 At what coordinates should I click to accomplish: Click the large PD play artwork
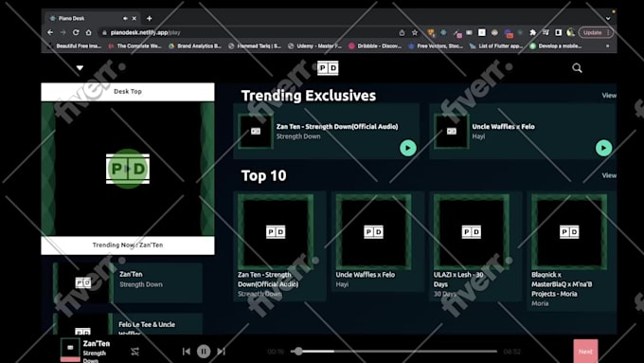[128, 169]
